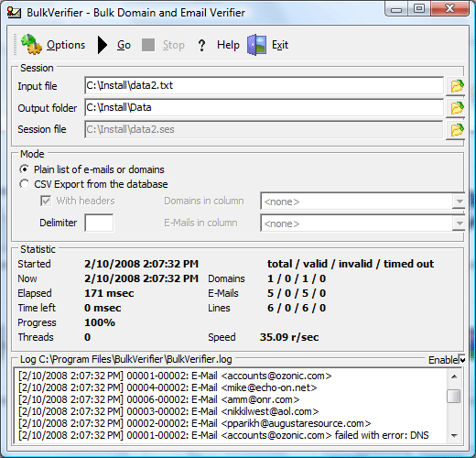Screen dimensions: 476x458
Task: Click the log path BulkVerifier.log label
Action: [126, 359]
